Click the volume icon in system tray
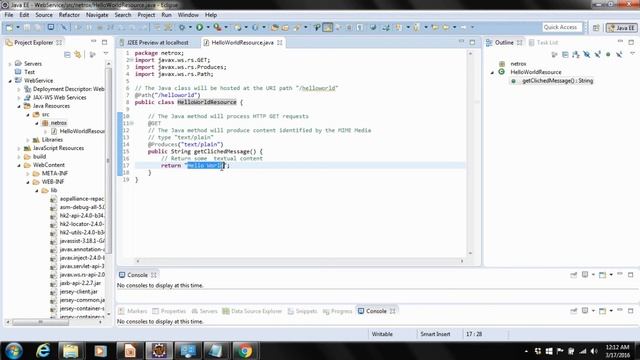This screenshot has width=640, height=360. 594,351
